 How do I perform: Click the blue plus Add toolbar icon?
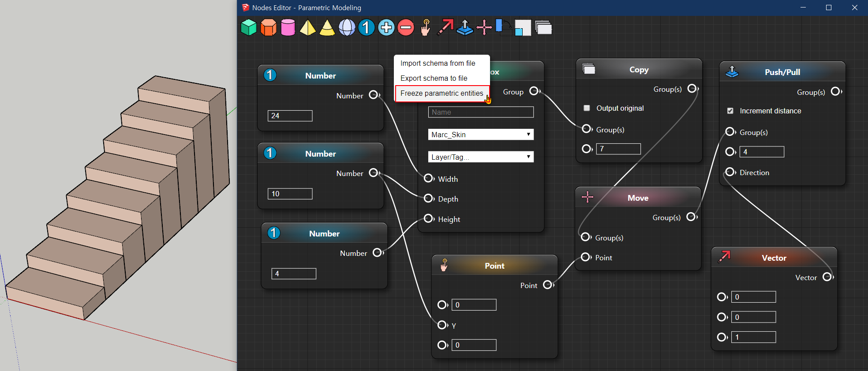click(386, 27)
